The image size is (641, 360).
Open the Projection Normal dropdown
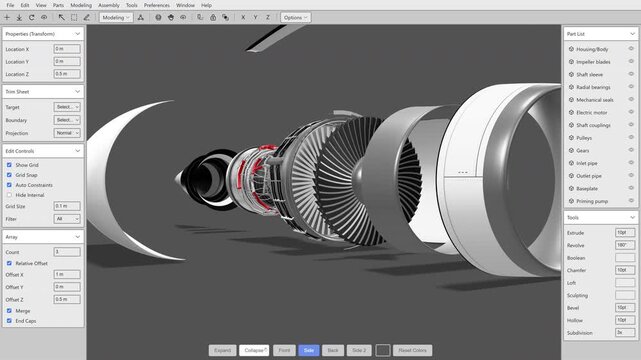tap(67, 133)
